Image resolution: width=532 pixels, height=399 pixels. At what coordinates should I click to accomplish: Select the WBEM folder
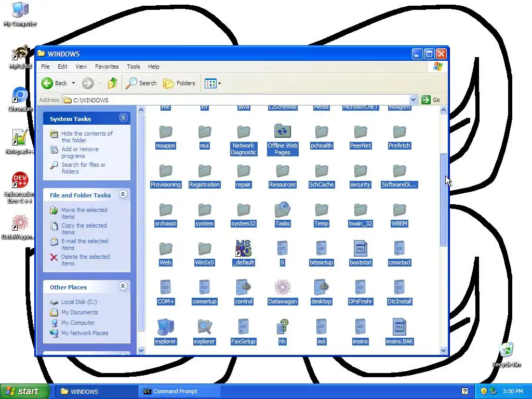[x=400, y=215]
